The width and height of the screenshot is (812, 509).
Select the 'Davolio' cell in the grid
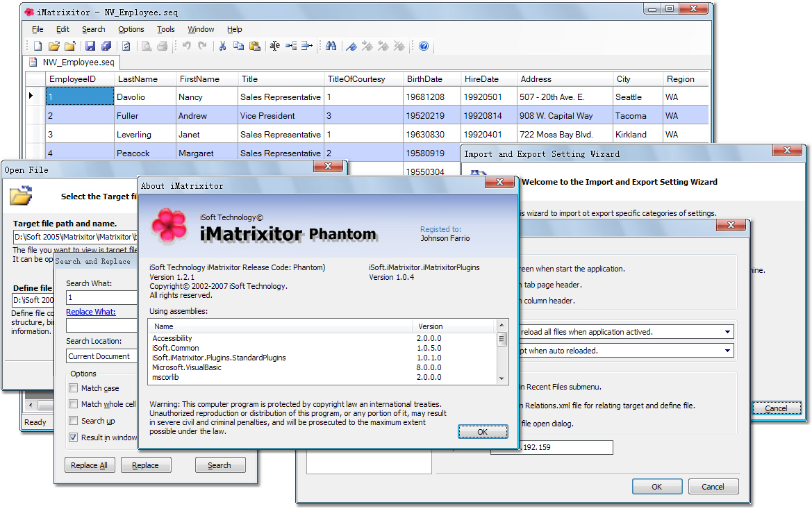point(145,97)
